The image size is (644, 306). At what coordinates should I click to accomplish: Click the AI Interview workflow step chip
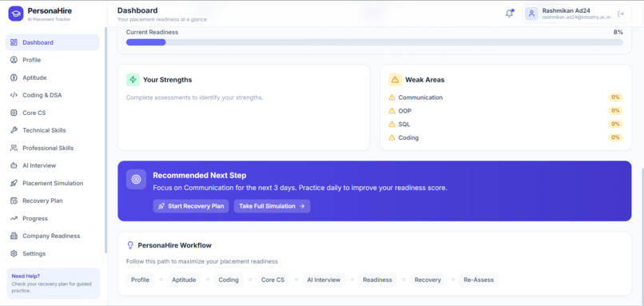[x=324, y=280]
